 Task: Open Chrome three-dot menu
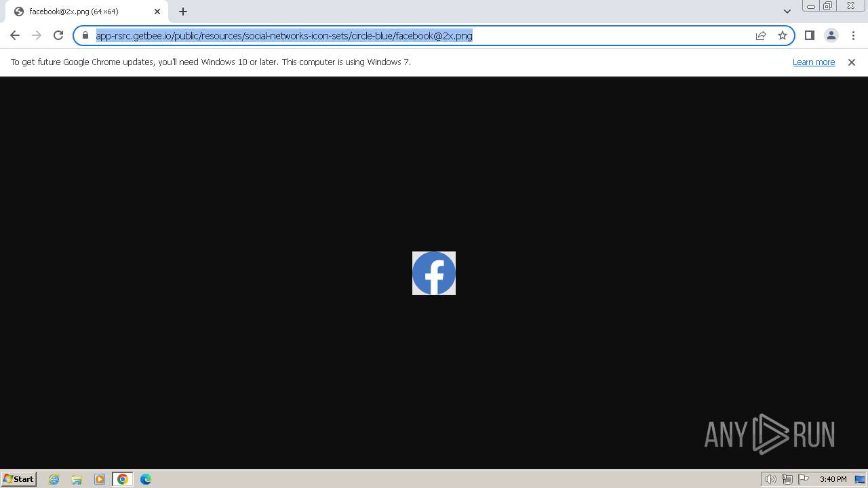(853, 35)
